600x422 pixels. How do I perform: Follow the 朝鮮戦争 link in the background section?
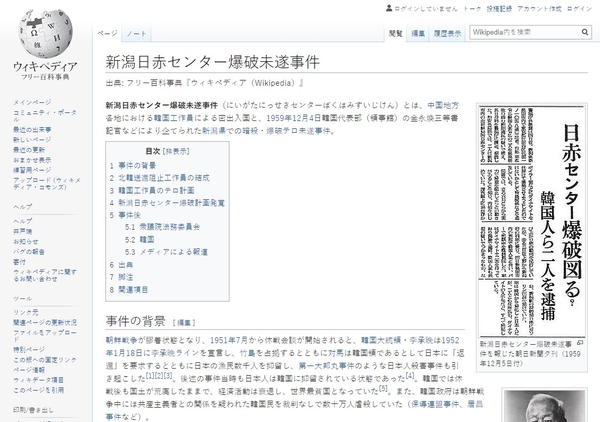point(121,340)
